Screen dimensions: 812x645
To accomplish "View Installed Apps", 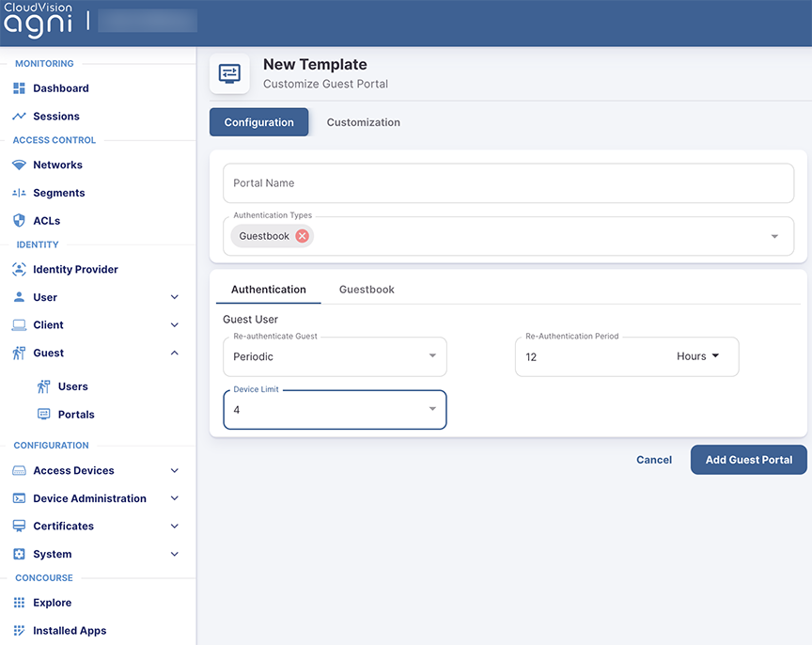I will coord(68,630).
